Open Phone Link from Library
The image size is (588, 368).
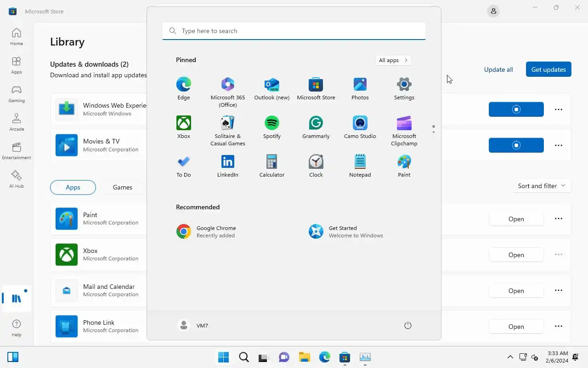pos(516,327)
